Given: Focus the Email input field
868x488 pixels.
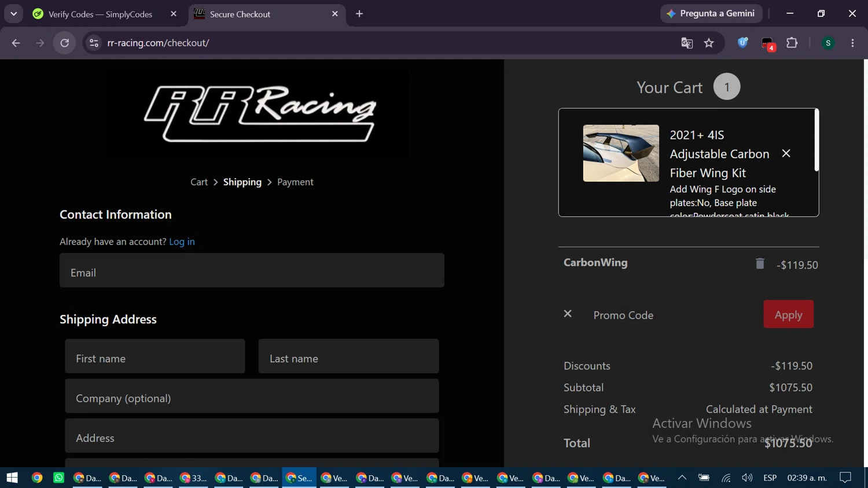Looking at the screenshot, I should [x=252, y=270].
